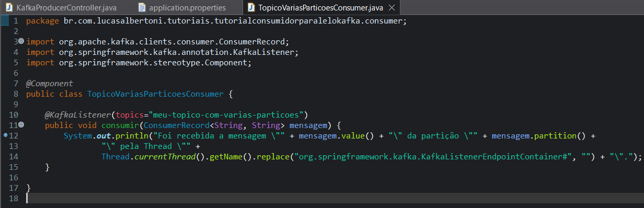Click line number 8 in gutter
The image size is (644, 208).
pos(16,94)
